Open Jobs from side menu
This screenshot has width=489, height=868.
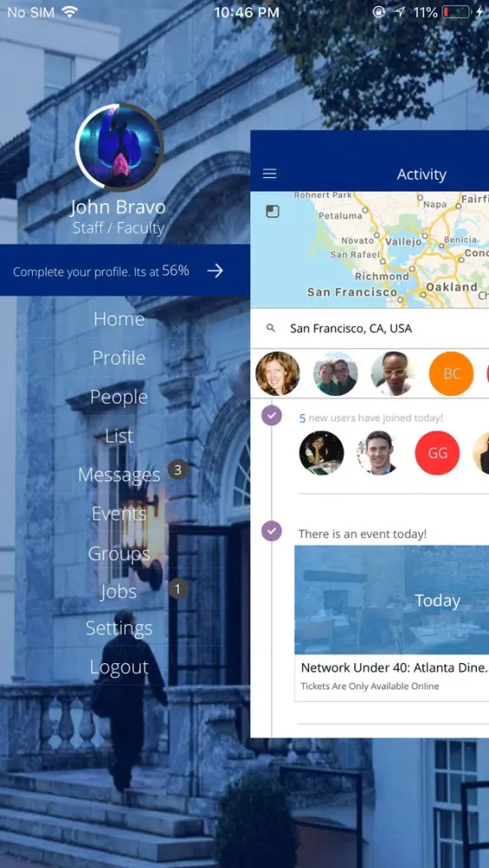119,592
